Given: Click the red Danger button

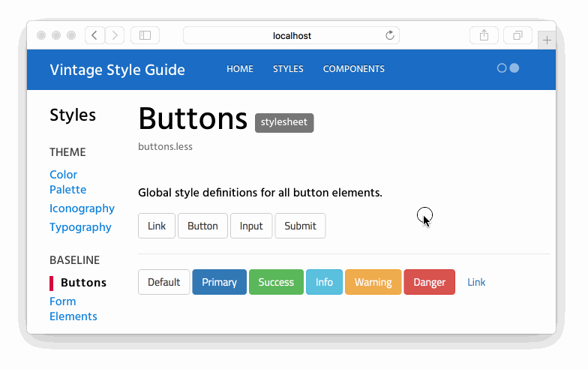Looking at the screenshot, I should tap(429, 282).
